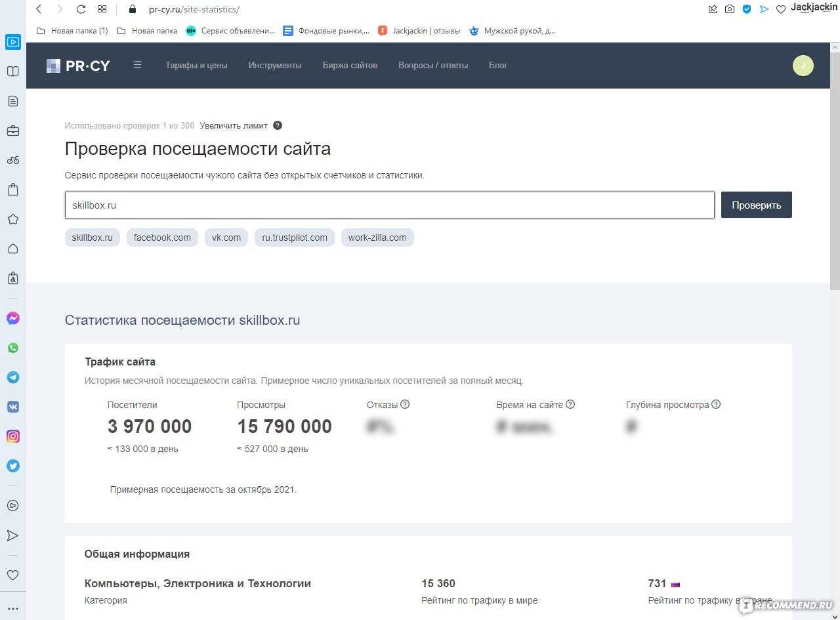
Task: Click the shopping bag icon in sidebar
Action: [x=13, y=190]
